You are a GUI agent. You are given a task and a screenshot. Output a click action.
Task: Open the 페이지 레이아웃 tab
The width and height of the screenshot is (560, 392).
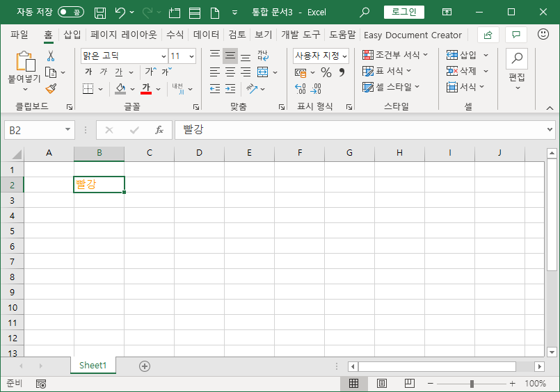pyautogui.click(x=124, y=35)
